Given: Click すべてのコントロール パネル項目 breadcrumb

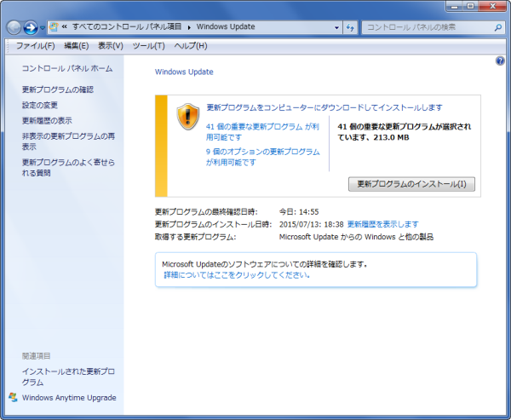Looking at the screenshot, I should click(x=127, y=26).
